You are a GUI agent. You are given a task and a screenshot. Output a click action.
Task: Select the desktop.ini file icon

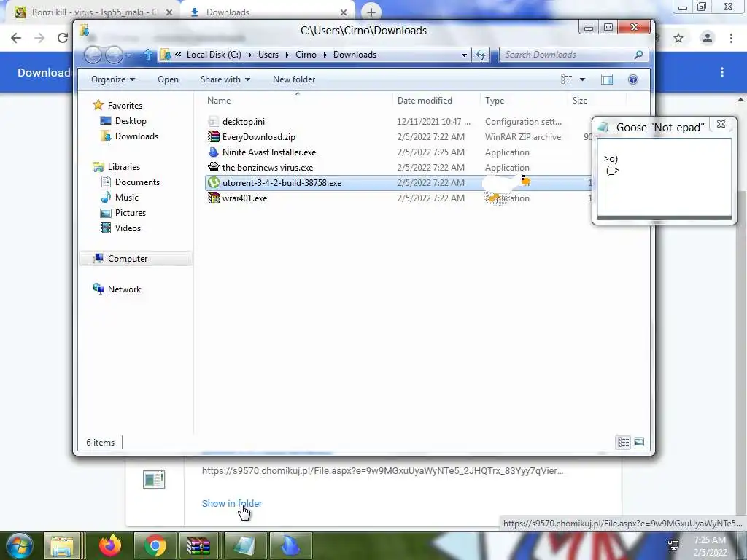click(213, 122)
